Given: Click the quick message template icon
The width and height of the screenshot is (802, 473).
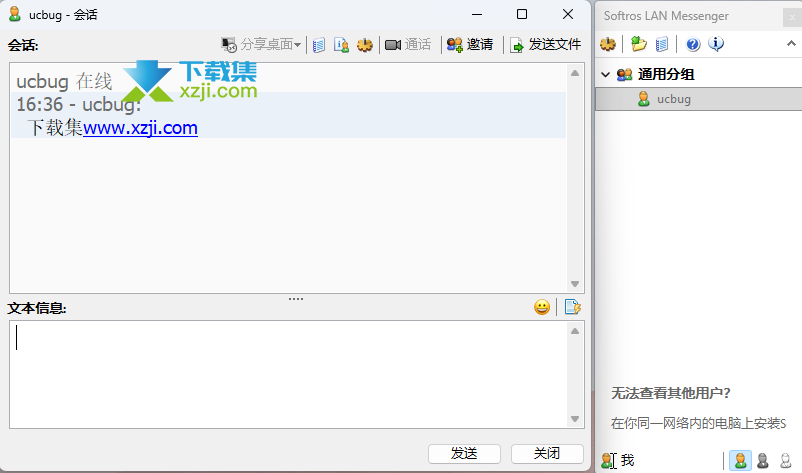Looking at the screenshot, I should pyautogui.click(x=573, y=307).
